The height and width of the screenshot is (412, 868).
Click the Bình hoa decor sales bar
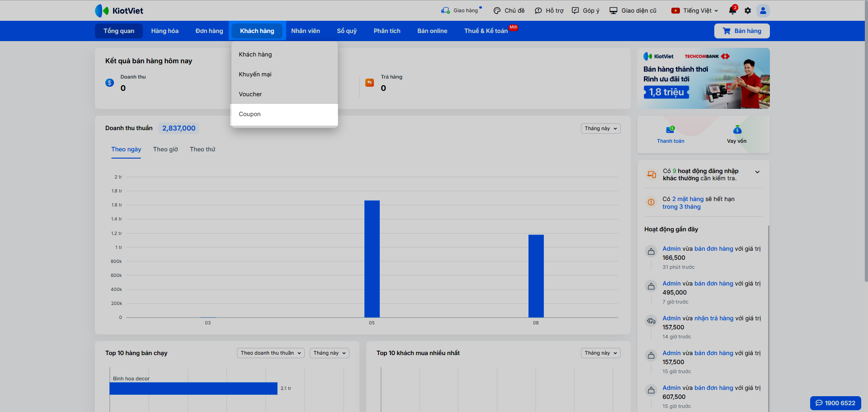pos(193,389)
